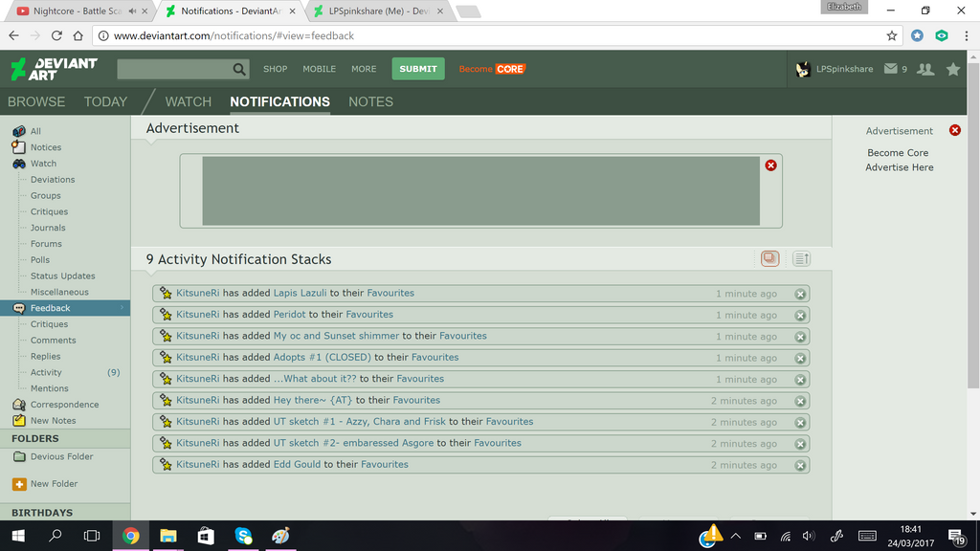This screenshot has width=980, height=551.
Task: Click the DeviantArt search field
Action: (174, 69)
